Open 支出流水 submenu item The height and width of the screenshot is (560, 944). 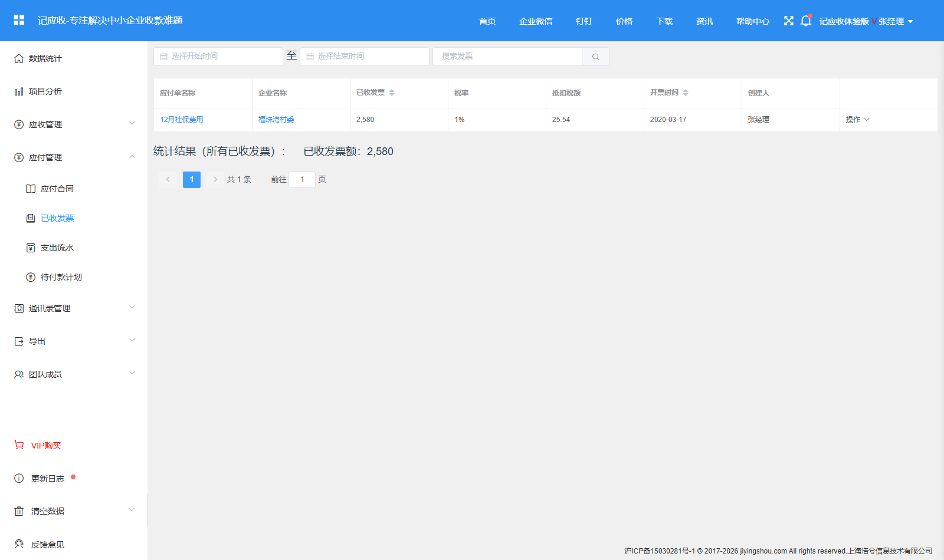[x=57, y=248]
